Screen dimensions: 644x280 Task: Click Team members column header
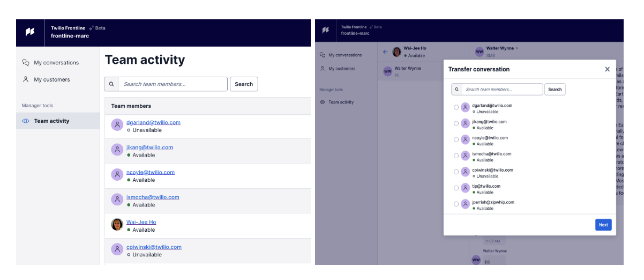pyautogui.click(x=131, y=106)
